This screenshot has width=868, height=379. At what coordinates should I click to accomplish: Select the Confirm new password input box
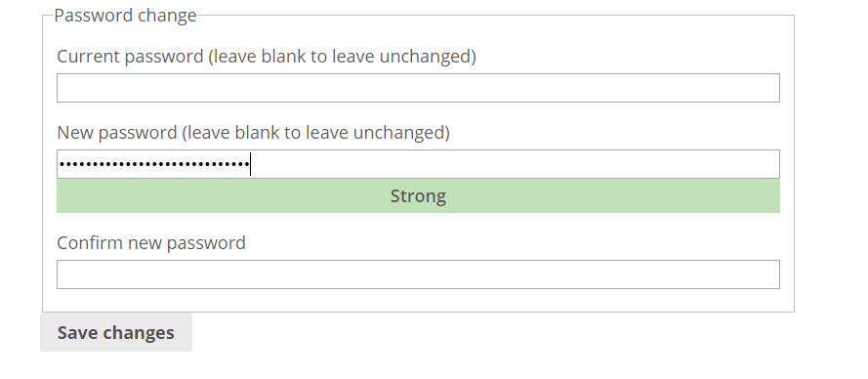pos(418,274)
